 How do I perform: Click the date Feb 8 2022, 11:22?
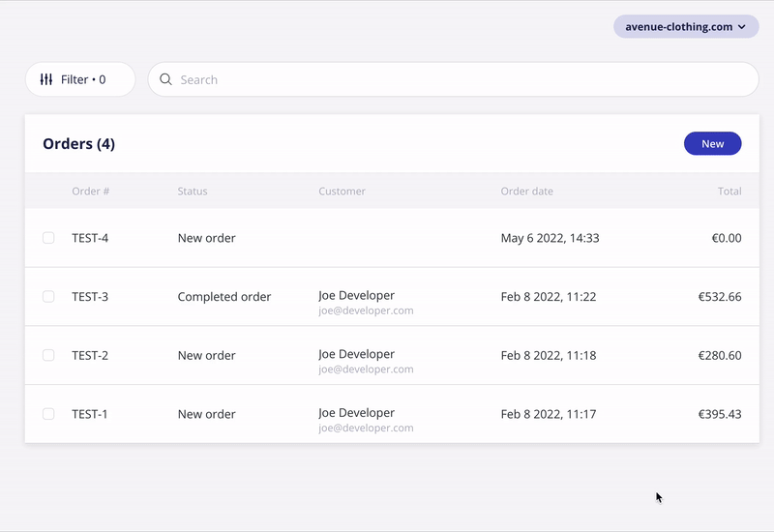tap(549, 297)
